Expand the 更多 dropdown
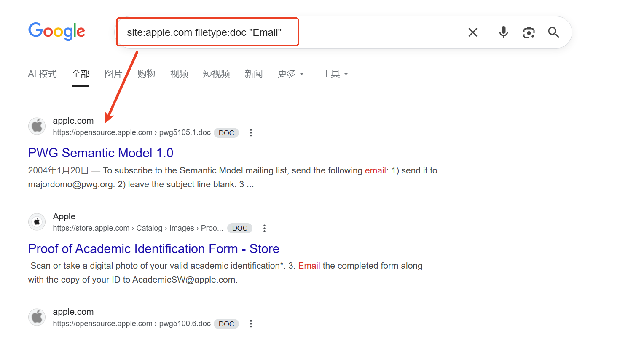The height and width of the screenshot is (337, 644). point(290,74)
